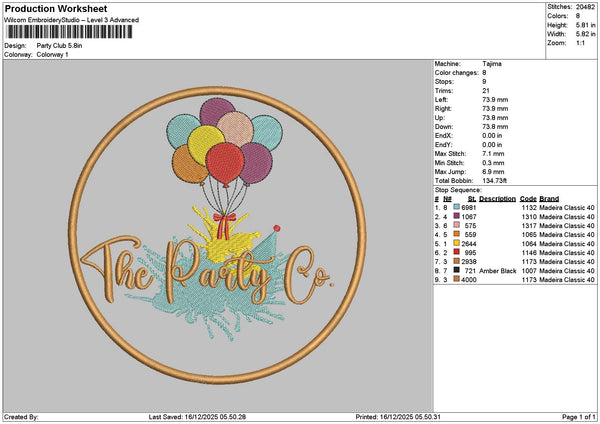
Task: Click the Down label
Action: 444,127
